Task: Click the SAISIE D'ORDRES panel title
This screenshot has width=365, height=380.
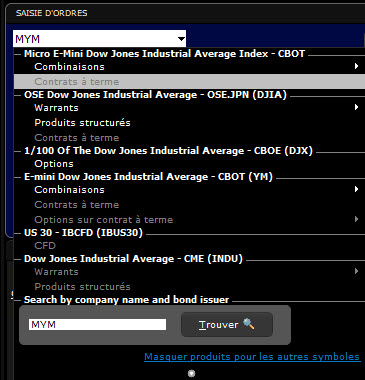Action: click(52, 13)
